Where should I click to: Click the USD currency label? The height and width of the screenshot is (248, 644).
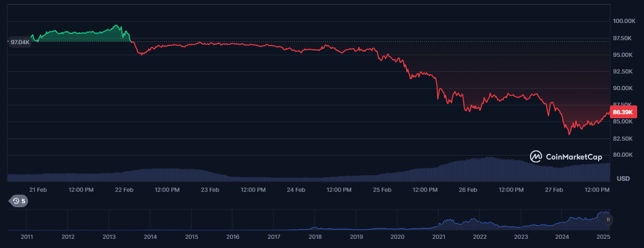click(623, 179)
